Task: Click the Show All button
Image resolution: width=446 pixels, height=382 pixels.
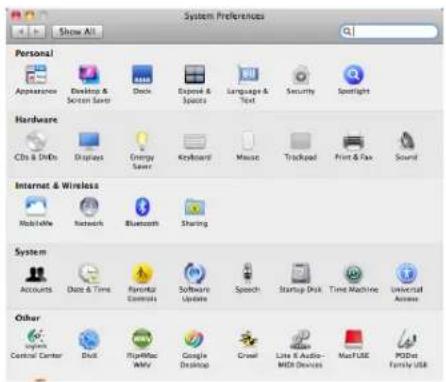Action: [77, 32]
